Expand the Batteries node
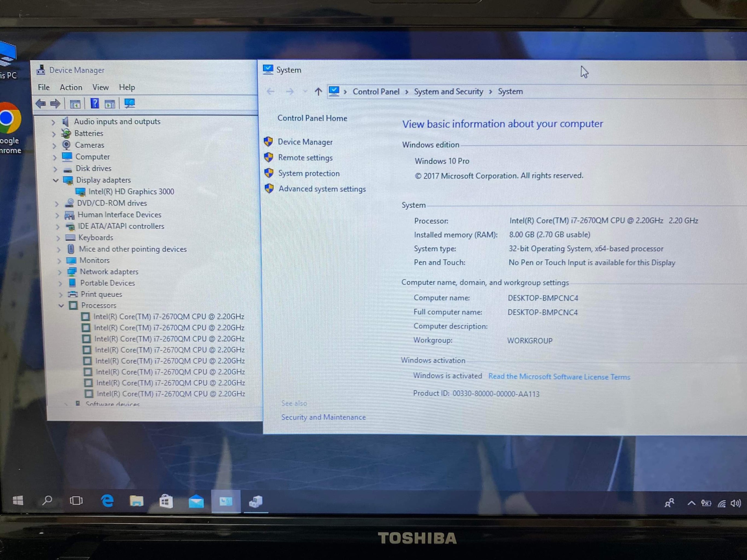This screenshot has height=560, width=747. coord(54,134)
